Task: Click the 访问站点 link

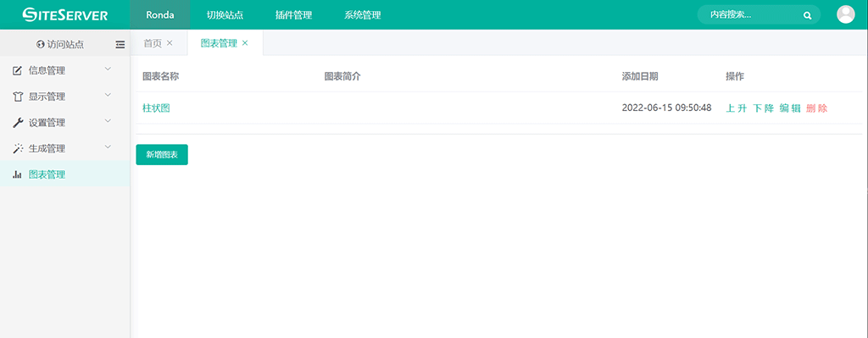Action: tap(65, 45)
